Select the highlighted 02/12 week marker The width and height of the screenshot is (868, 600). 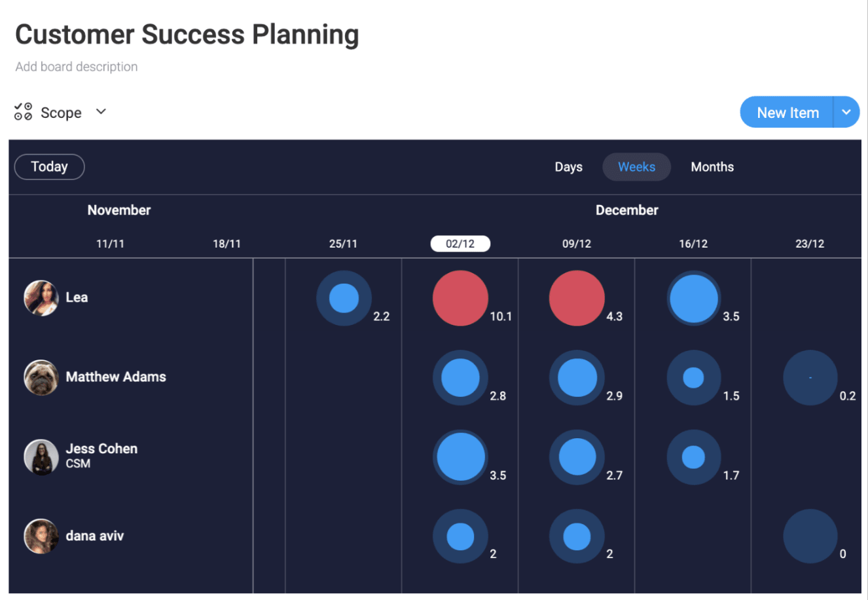[460, 244]
